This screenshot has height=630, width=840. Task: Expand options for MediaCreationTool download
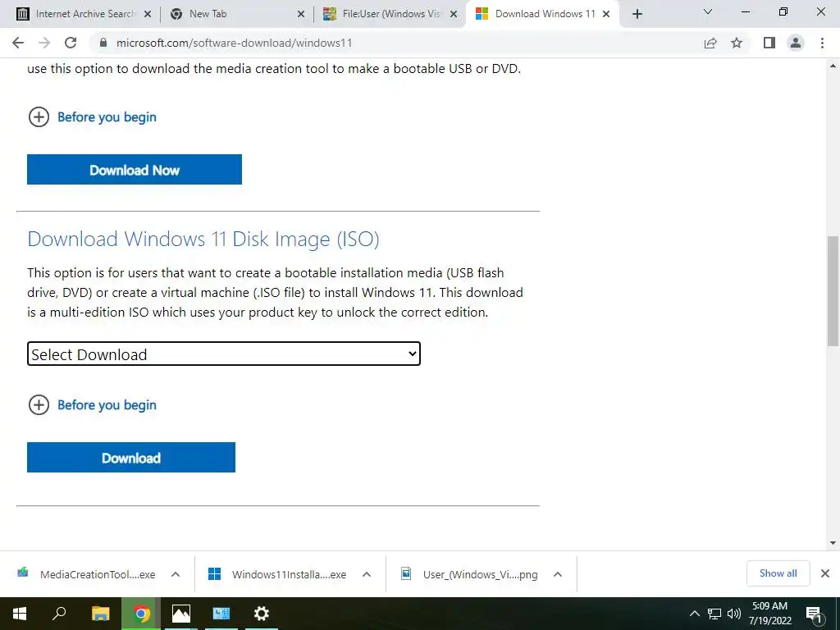pos(176,574)
